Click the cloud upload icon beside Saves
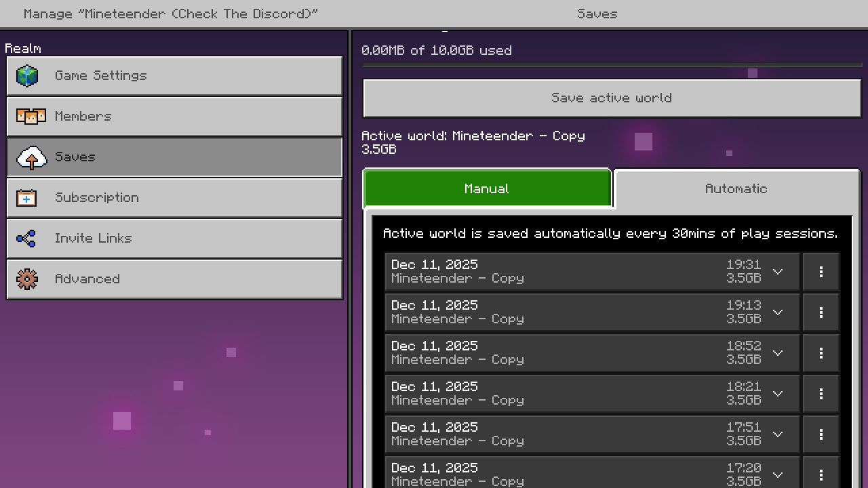 tap(31, 157)
